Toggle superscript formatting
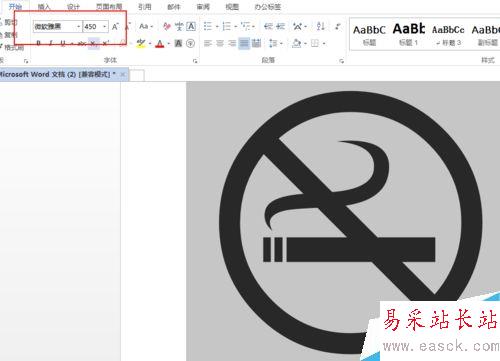 tap(106, 43)
